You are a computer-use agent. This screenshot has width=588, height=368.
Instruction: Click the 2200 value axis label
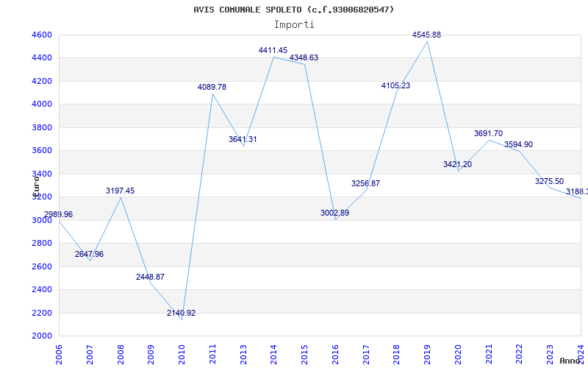coord(43,313)
